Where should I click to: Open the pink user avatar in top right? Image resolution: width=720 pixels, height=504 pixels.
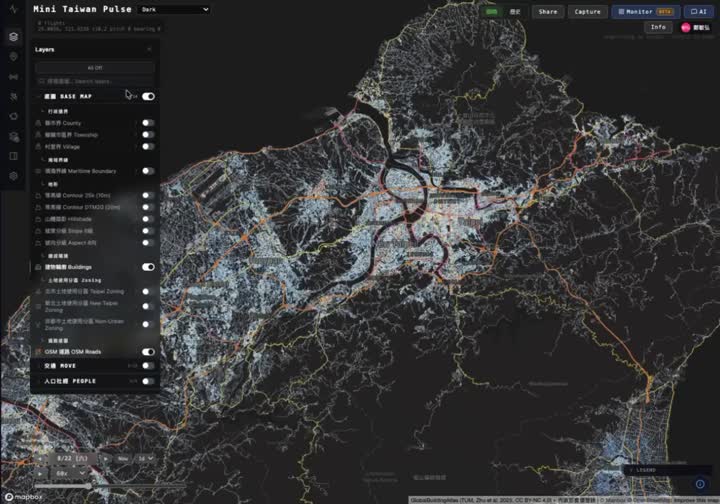(686, 28)
